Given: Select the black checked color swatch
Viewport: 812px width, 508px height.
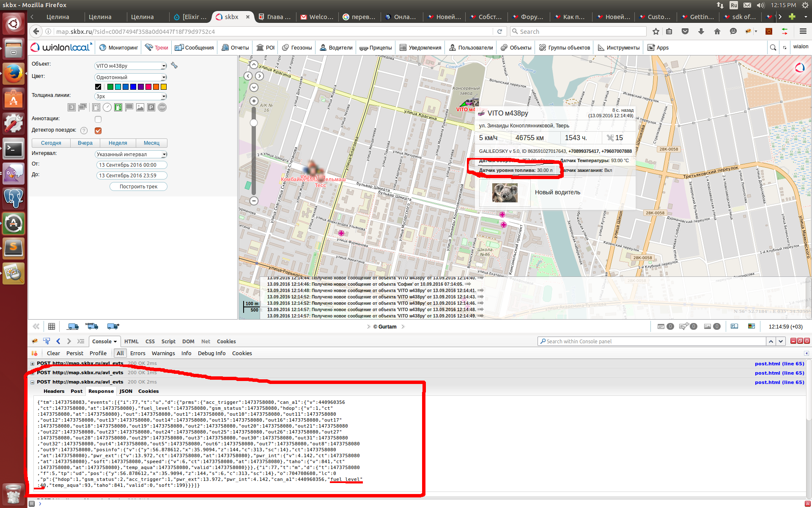Looking at the screenshot, I should pyautogui.click(x=98, y=87).
